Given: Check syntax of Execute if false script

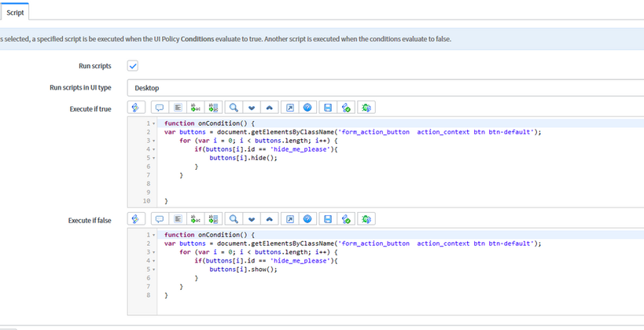Looking at the screenshot, I should click(x=346, y=218).
